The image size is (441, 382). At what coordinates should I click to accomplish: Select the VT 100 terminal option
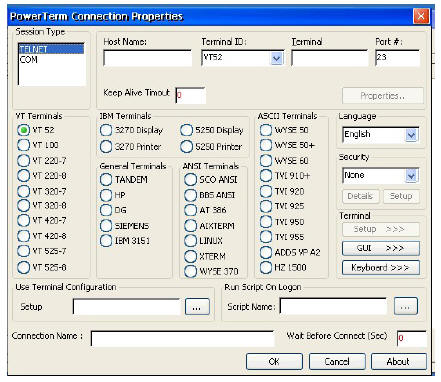point(23,145)
